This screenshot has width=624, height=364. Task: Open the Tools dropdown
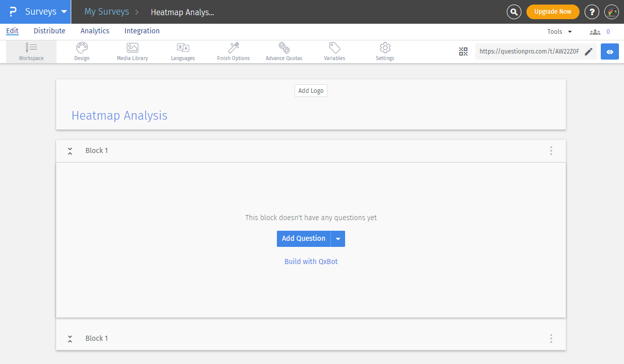[x=559, y=31]
